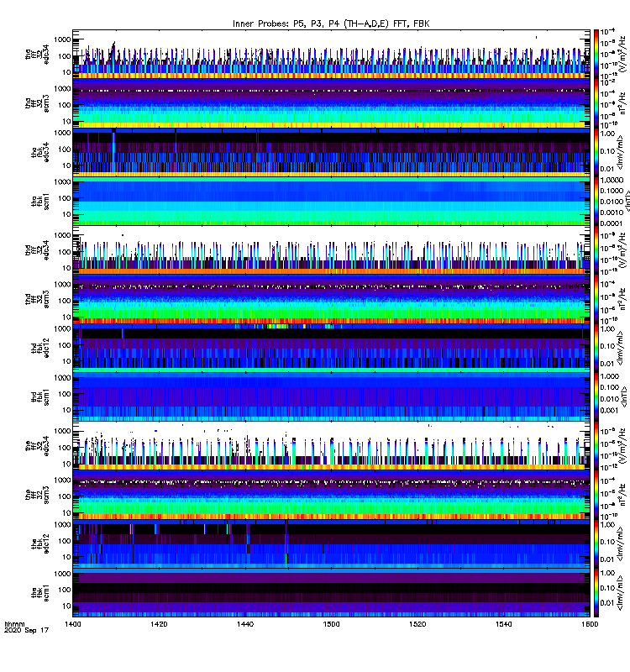Click the "hhmm" axis unit label
The height and width of the screenshot is (672, 630).
(14, 624)
